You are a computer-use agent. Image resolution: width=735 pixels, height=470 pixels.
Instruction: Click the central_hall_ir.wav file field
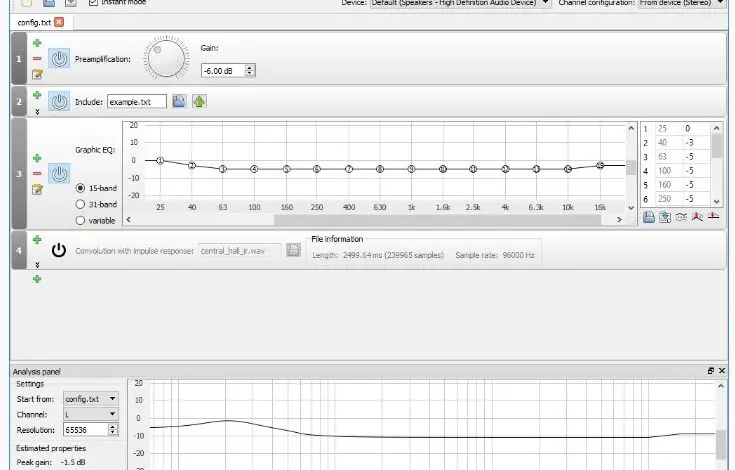240,251
